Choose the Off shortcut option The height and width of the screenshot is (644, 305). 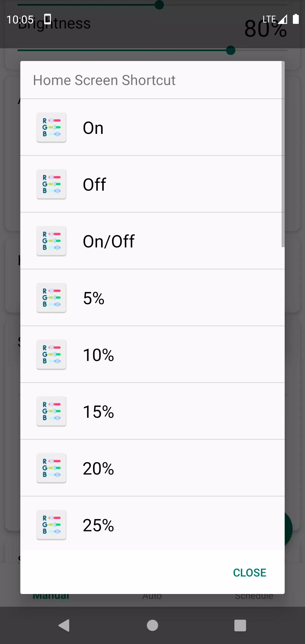click(152, 184)
